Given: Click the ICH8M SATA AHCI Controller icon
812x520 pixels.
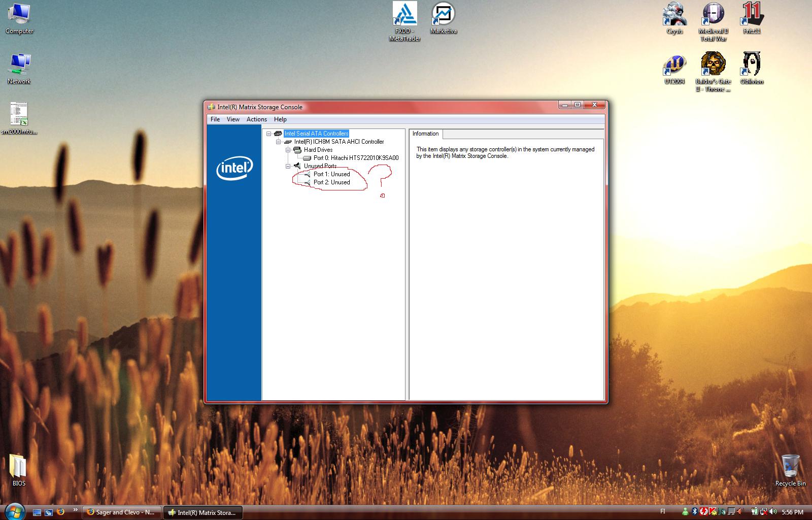Looking at the screenshot, I should (x=288, y=142).
